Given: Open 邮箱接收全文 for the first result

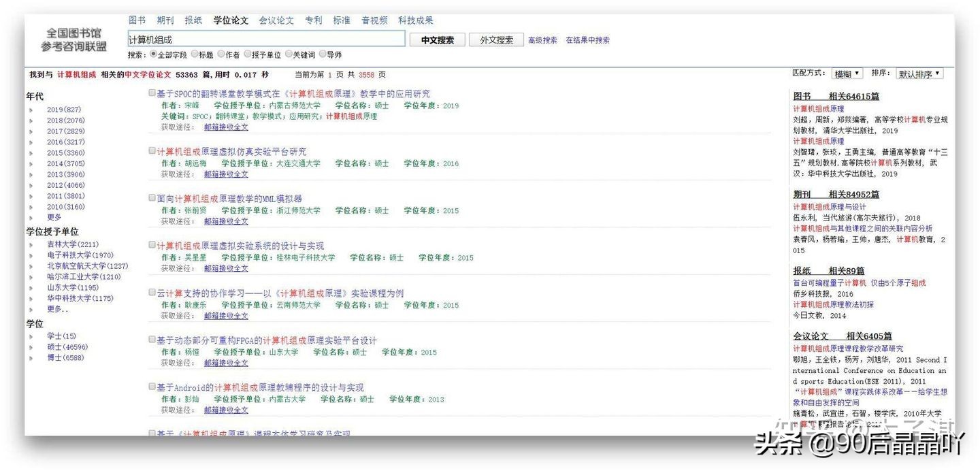Looking at the screenshot, I should tap(225, 127).
